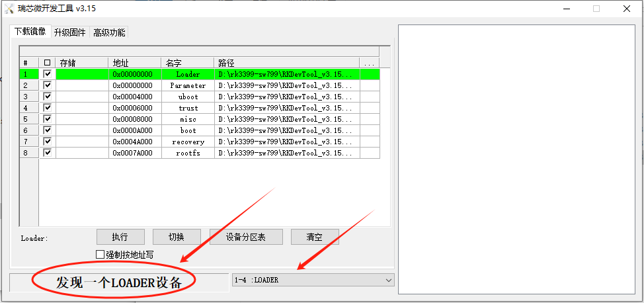Click the 执行 button

click(x=120, y=237)
